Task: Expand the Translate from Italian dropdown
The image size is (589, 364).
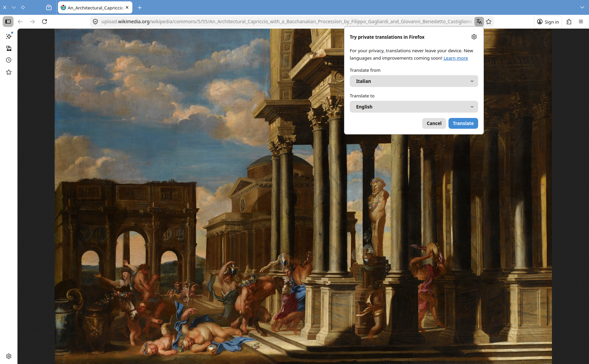Action: (x=414, y=81)
